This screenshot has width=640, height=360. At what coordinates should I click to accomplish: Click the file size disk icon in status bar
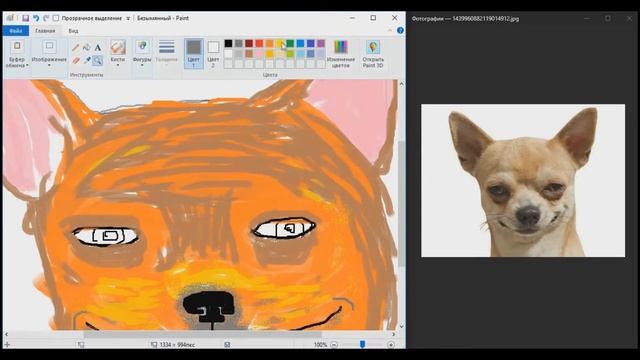[227, 344]
